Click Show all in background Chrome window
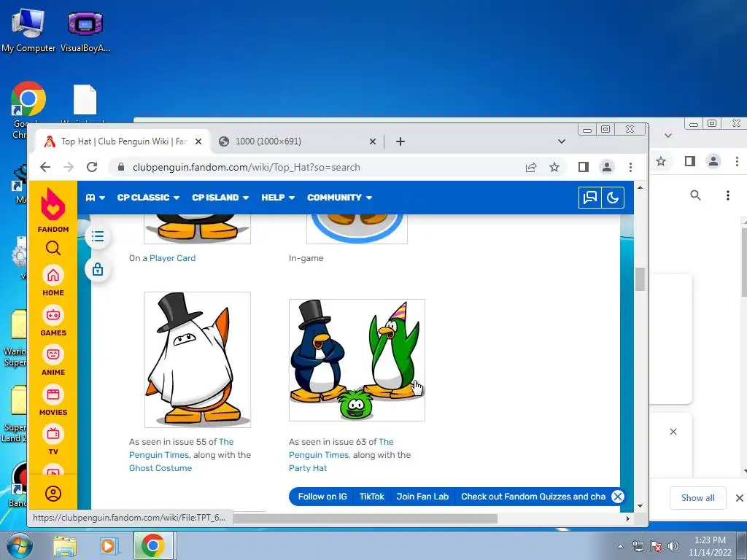The image size is (747, 560). (698, 498)
